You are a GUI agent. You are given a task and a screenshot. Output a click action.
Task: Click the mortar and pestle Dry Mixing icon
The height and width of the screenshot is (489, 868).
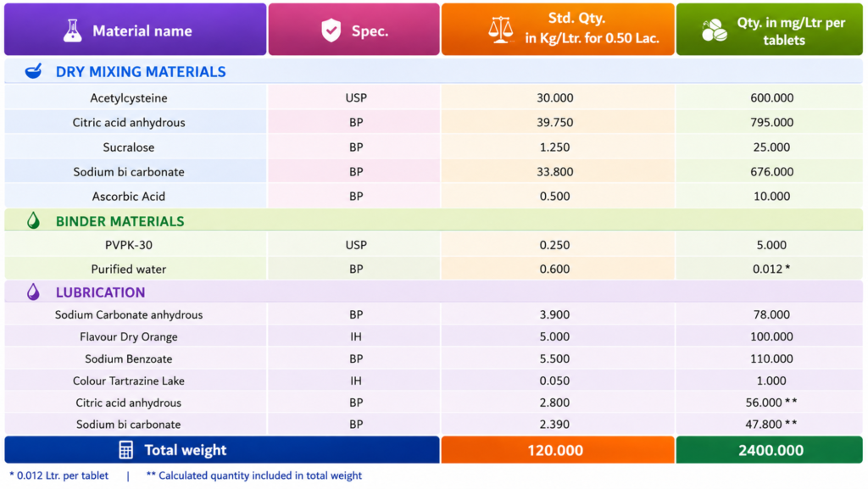point(33,71)
